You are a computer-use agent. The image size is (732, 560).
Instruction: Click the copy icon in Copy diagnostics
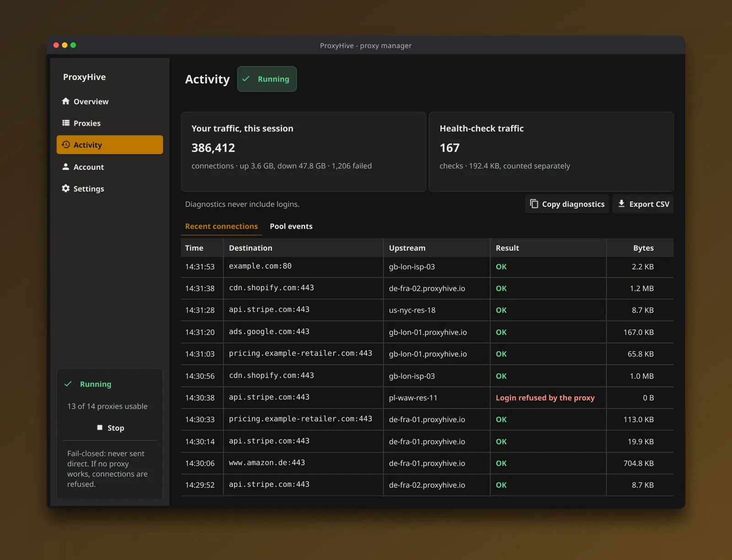(x=534, y=204)
